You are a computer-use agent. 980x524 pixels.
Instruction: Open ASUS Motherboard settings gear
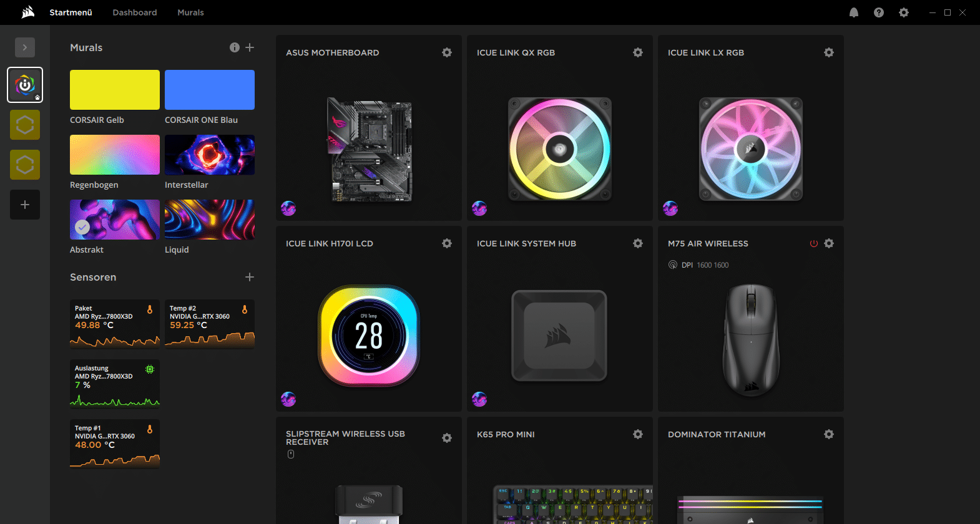coord(447,52)
